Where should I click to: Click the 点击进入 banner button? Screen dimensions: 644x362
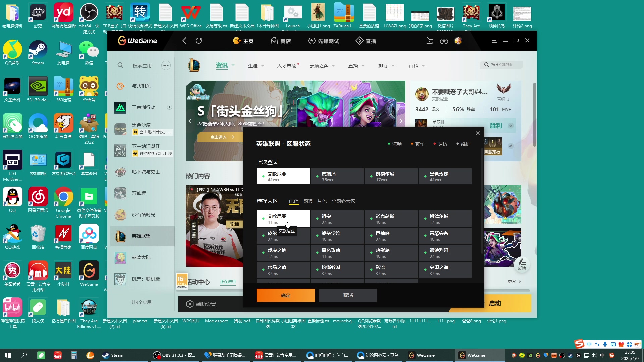tap(222, 137)
